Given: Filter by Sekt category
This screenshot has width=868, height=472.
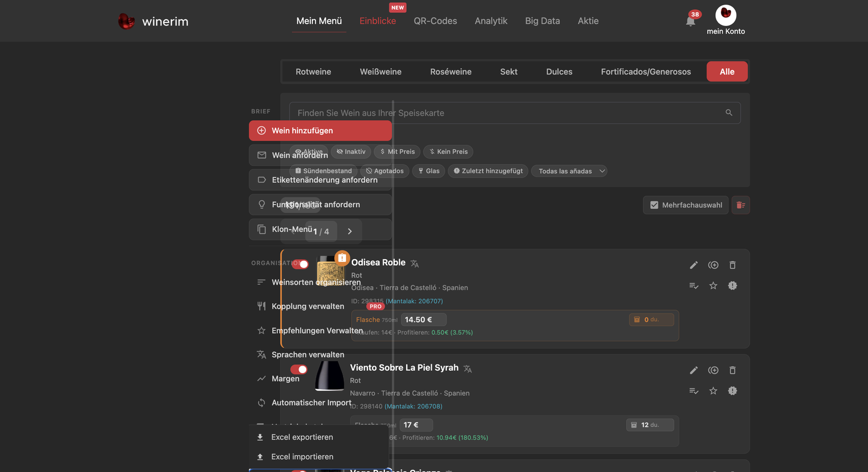Looking at the screenshot, I should (509, 72).
